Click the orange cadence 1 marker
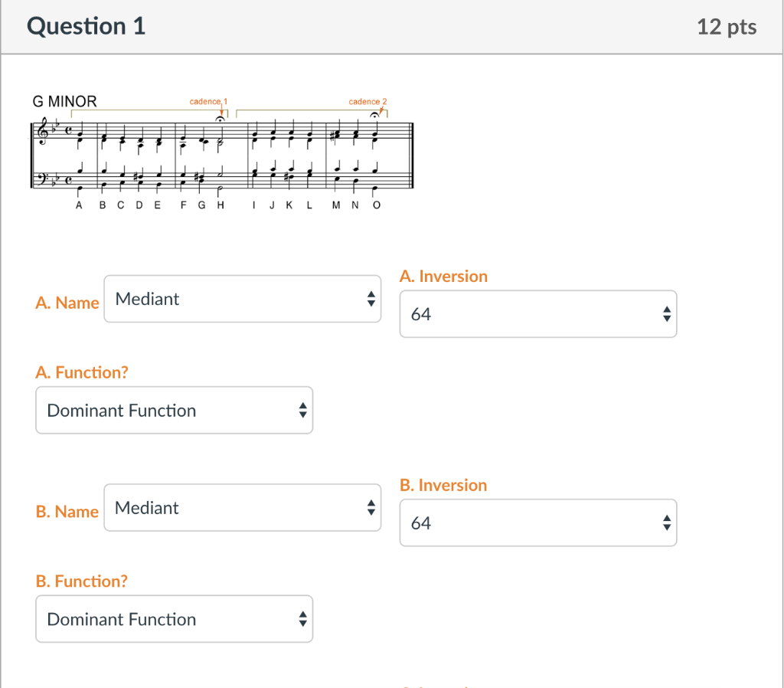 208,100
